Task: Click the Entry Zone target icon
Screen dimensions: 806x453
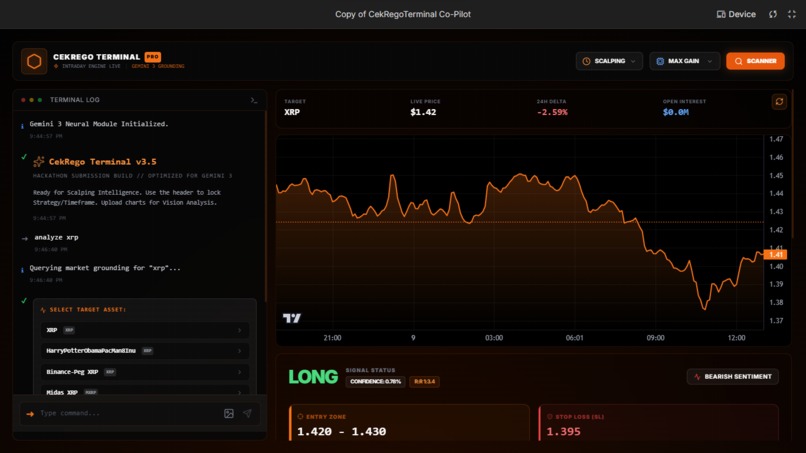Action: coord(301,416)
